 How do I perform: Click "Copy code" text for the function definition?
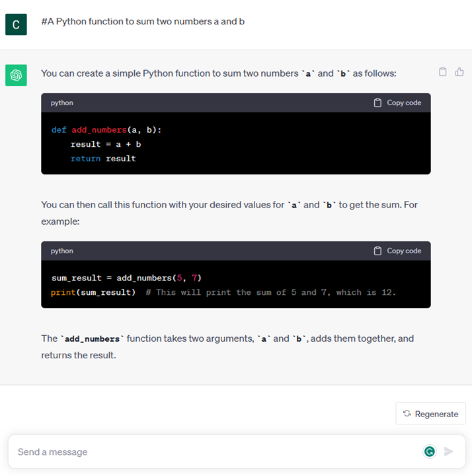(x=404, y=103)
